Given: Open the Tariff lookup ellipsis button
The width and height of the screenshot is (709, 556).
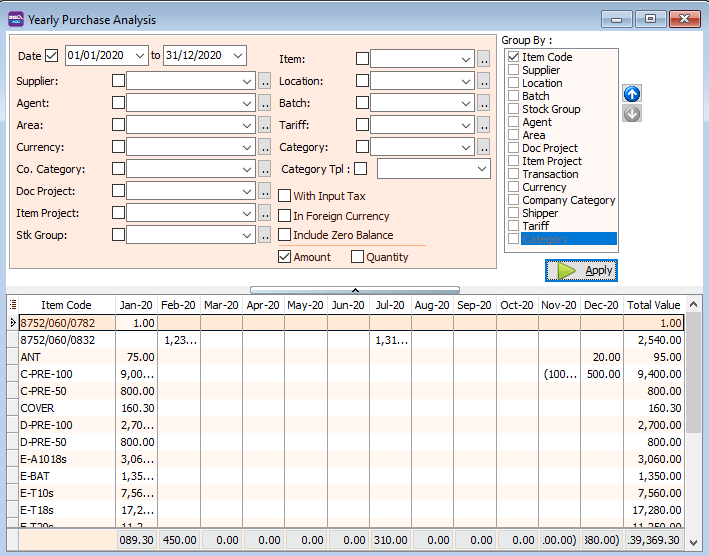Looking at the screenshot, I should click(483, 125).
